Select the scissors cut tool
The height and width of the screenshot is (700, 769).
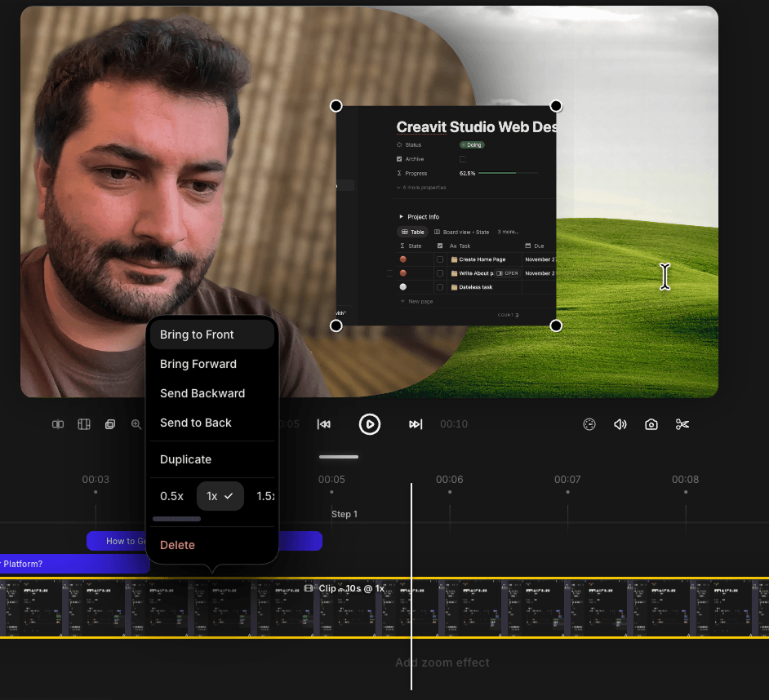pyautogui.click(x=682, y=424)
